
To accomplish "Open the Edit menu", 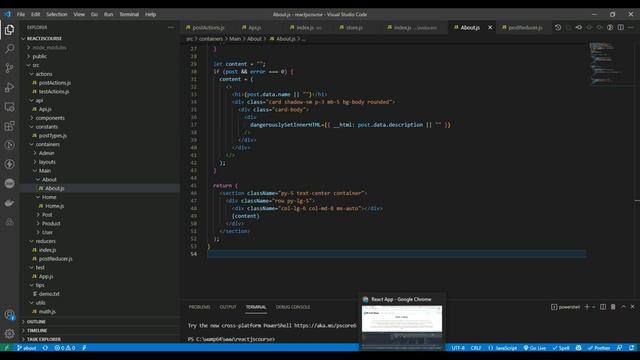I will 36,14.
